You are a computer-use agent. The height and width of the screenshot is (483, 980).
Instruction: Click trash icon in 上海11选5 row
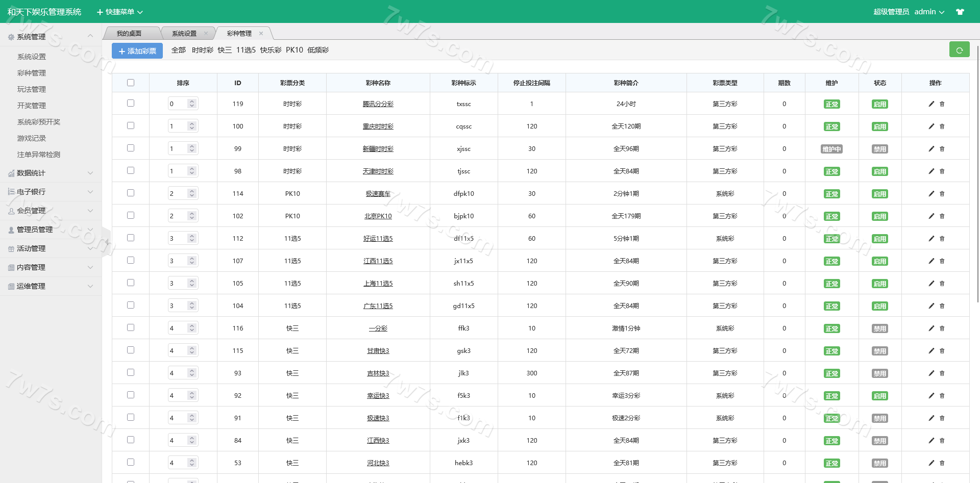(x=942, y=284)
